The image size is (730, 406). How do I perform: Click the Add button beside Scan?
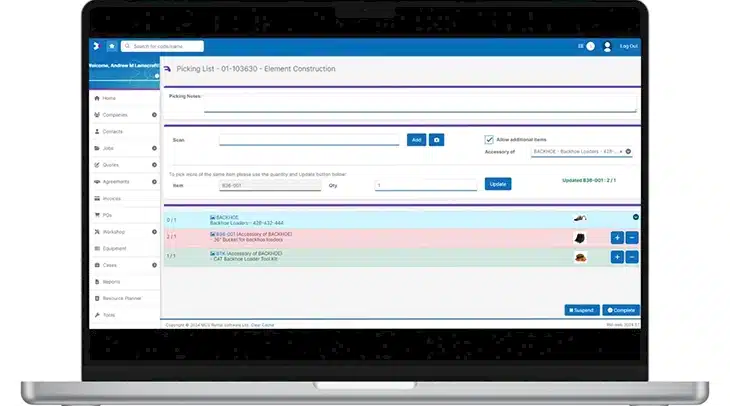(x=416, y=140)
